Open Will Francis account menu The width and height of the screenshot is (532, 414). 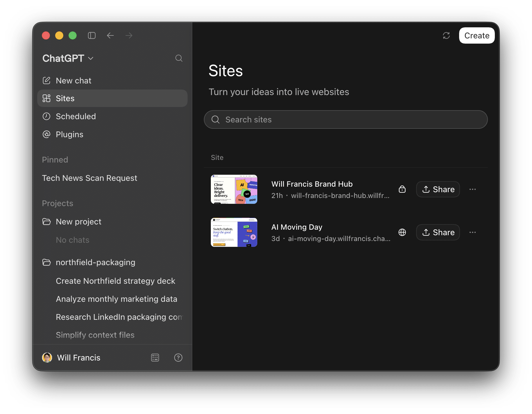pos(71,358)
